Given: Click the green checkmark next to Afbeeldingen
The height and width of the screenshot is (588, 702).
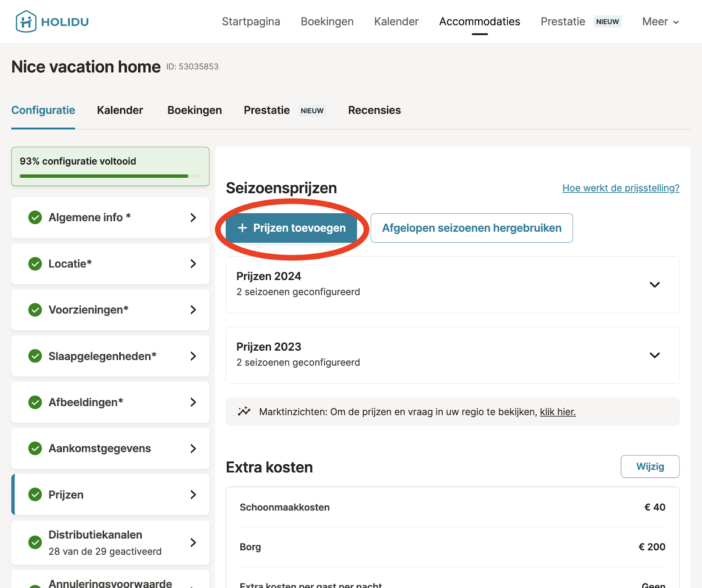Looking at the screenshot, I should pyautogui.click(x=35, y=402).
